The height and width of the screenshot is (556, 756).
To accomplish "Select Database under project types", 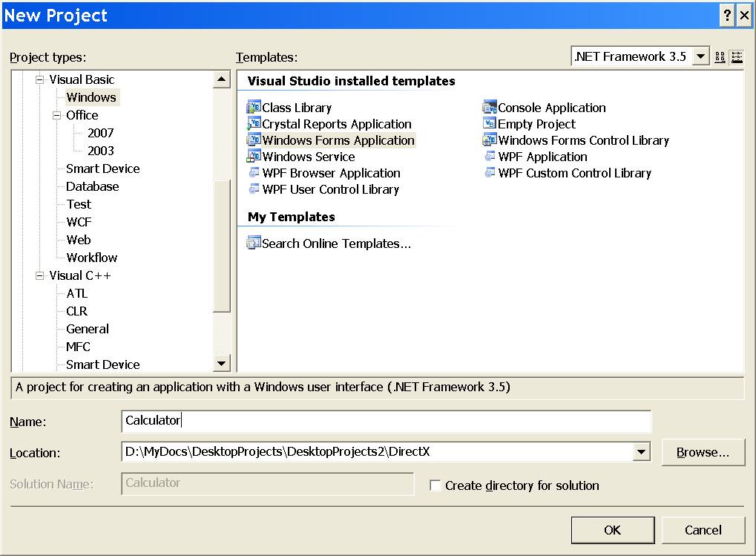I will pos(92,186).
